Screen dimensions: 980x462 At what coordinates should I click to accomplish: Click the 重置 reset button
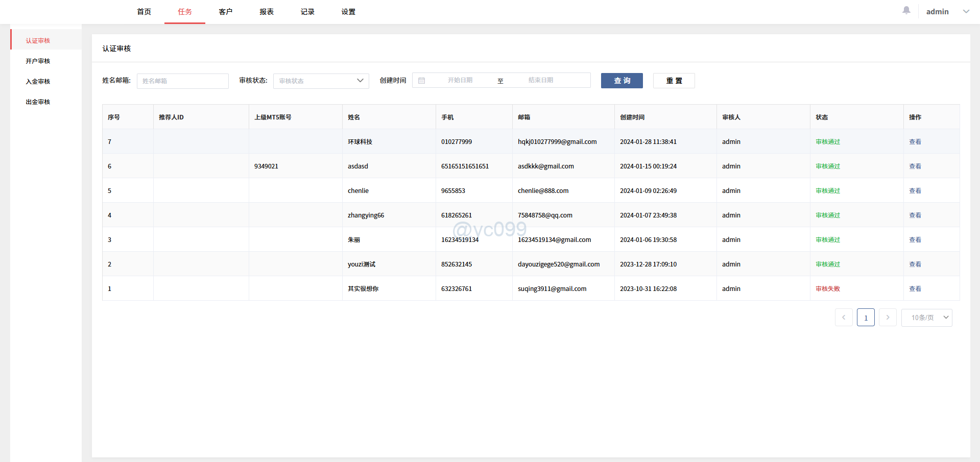pos(674,80)
